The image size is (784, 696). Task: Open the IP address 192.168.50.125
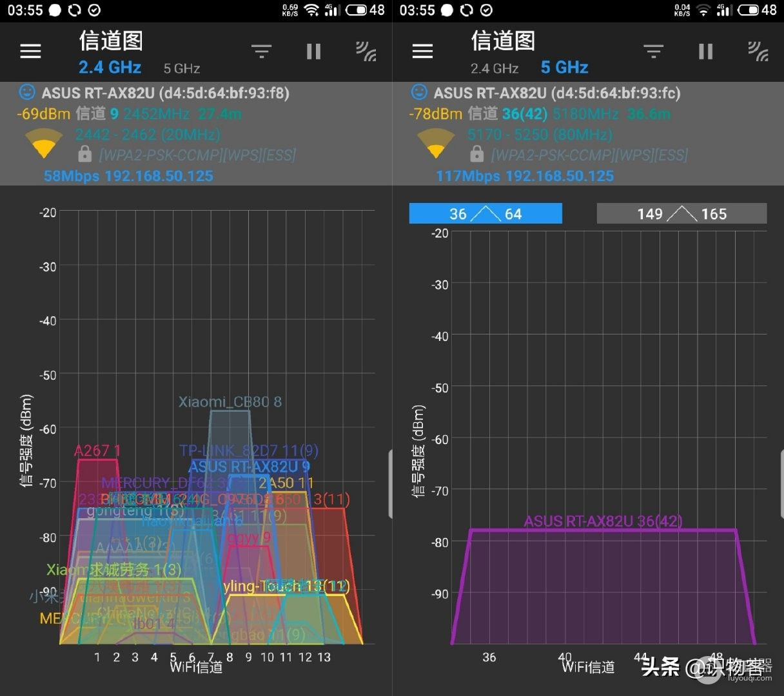click(x=164, y=175)
